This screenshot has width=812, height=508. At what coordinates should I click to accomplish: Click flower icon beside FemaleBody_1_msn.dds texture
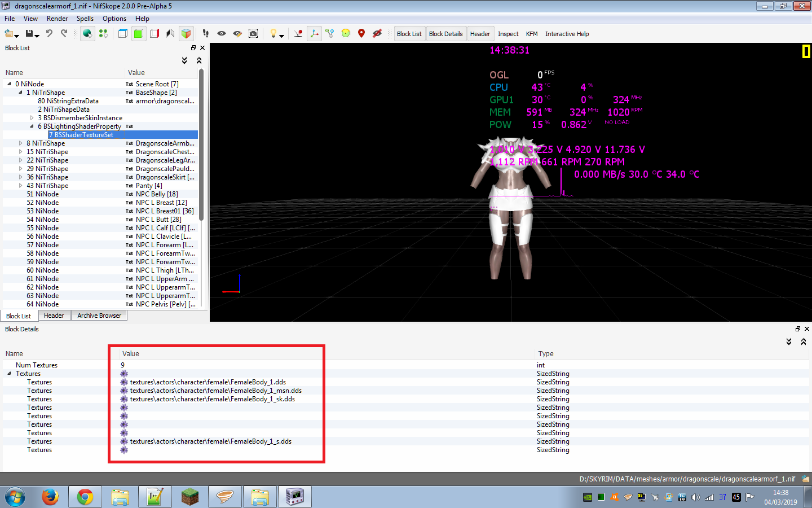124,391
